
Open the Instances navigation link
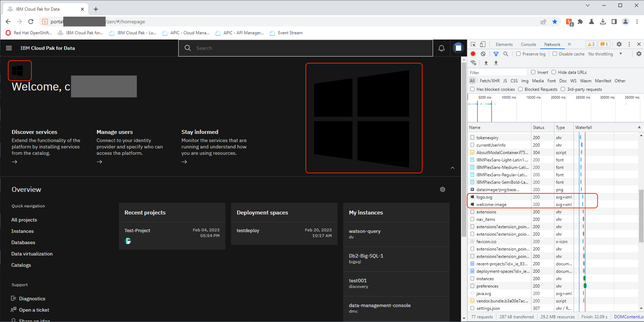coord(22,231)
